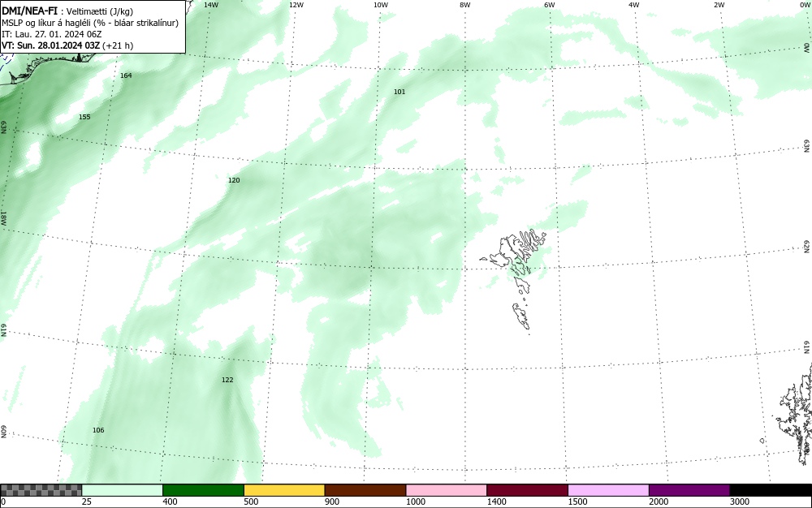Click the map value 155
Image resolution: width=812 pixels, height=508 pixels.
pyautogui.click(x=84, y=117)
